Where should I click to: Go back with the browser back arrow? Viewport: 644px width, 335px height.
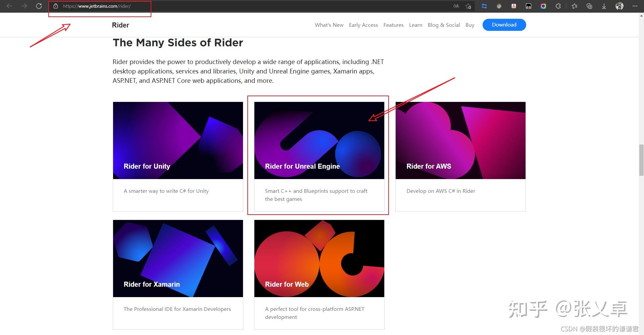point(9,6)
